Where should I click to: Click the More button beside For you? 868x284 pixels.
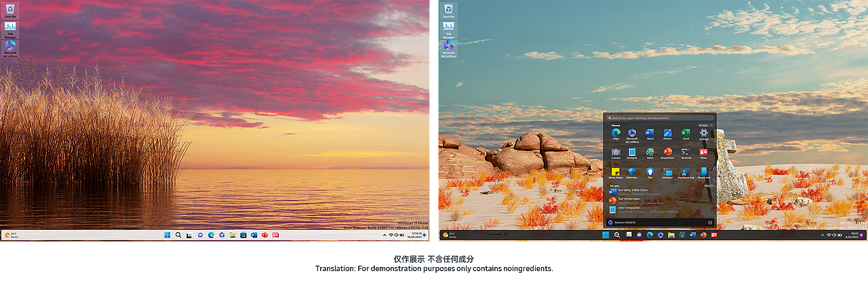pos(708,186)
